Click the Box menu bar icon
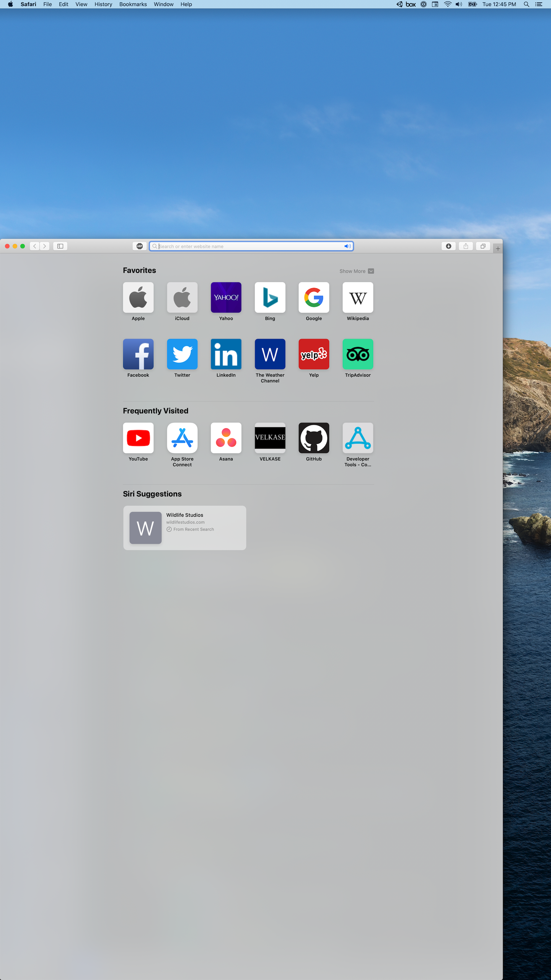 pos(411,4)
